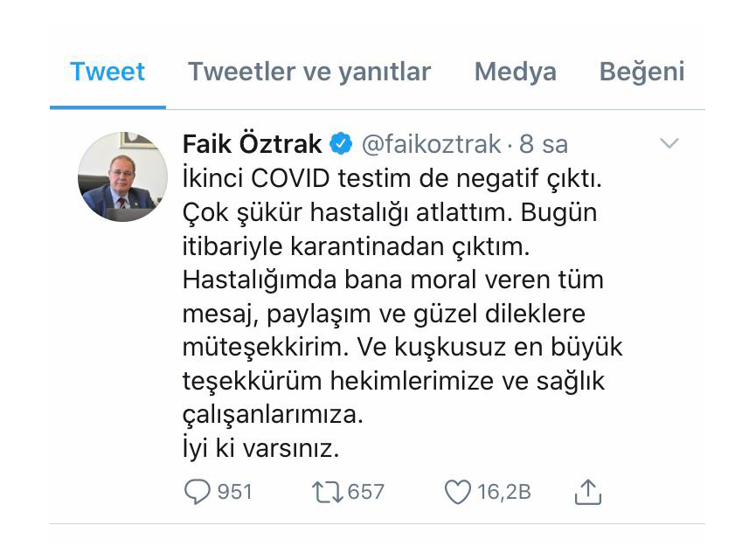
Task: Open the 8 sa timestamp link
Action: tap(544, 144)
